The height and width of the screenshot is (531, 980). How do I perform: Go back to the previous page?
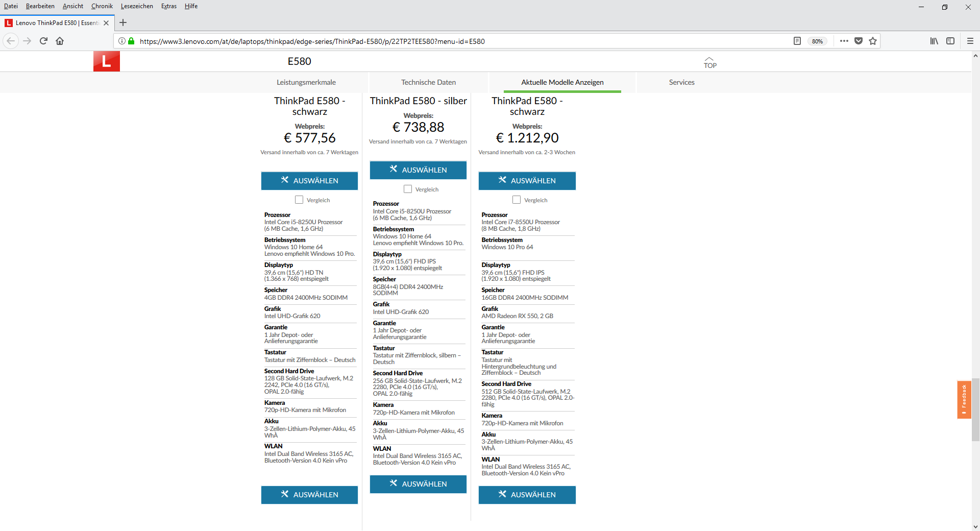click(x=11, y=41)
